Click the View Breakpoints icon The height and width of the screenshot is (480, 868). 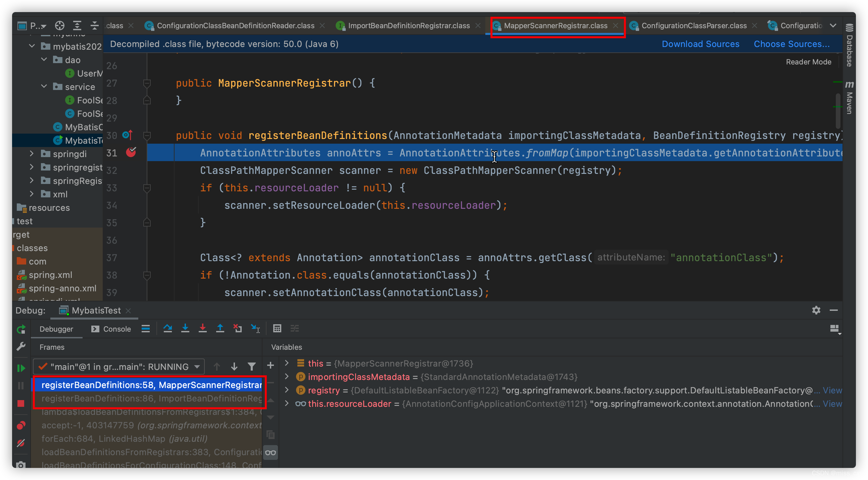pyautogui.click(x=21, y=425)
